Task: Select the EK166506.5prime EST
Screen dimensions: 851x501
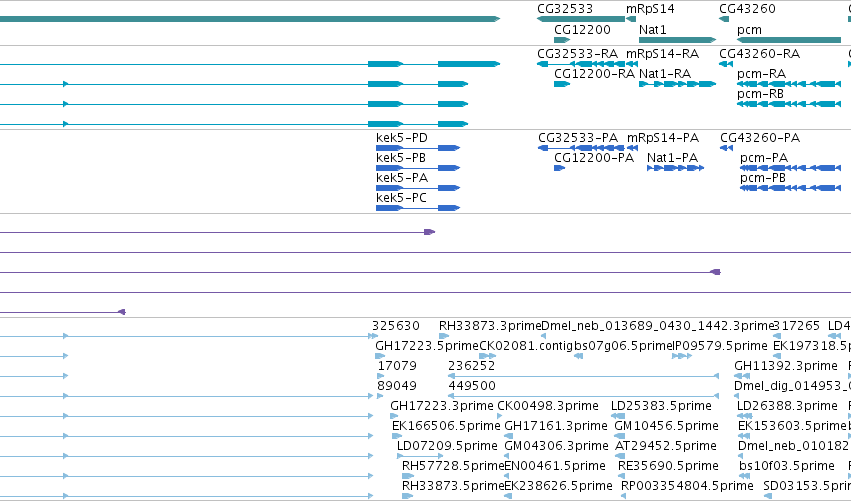Action: (397, 436)
